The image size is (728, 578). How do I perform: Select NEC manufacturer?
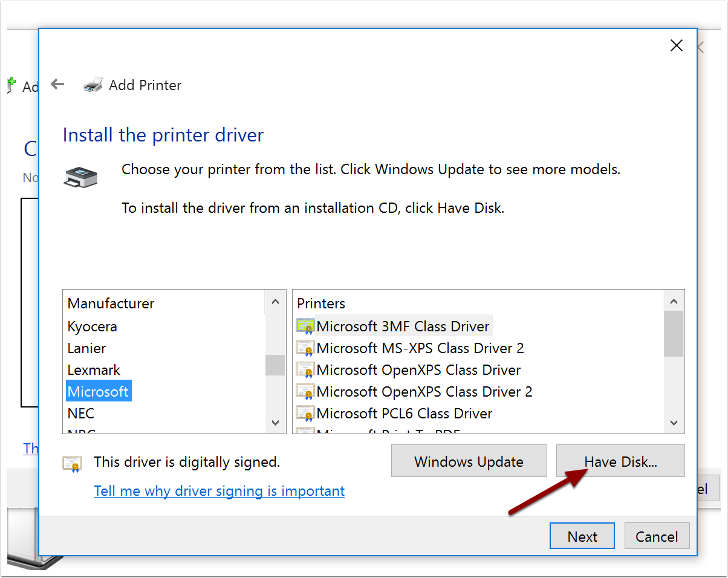81,414
